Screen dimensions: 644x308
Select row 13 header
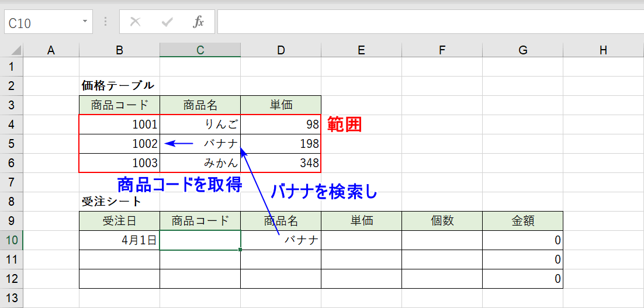point(12,297)
